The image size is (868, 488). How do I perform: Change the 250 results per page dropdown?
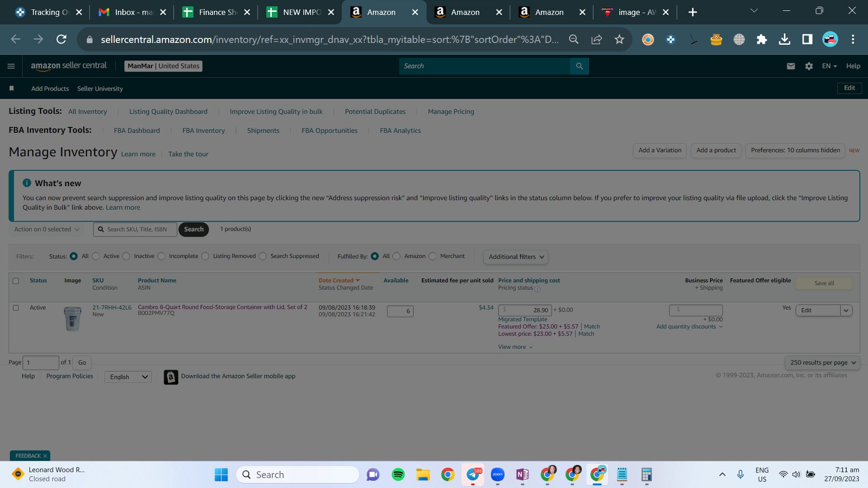point(822,362)
